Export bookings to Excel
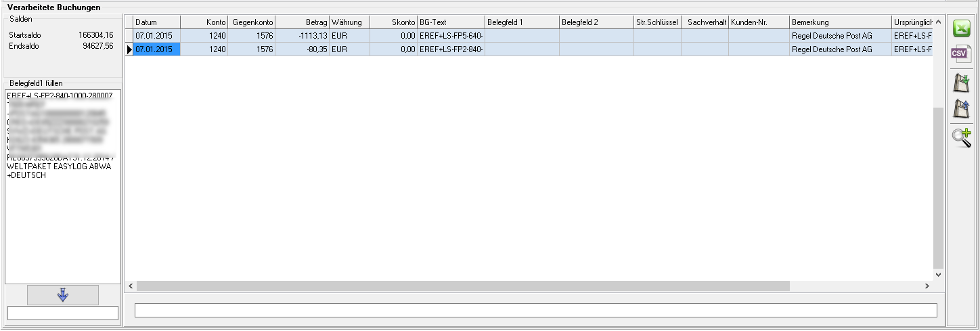Viewport: 980px width, 331px height. [x=962, y=29]
